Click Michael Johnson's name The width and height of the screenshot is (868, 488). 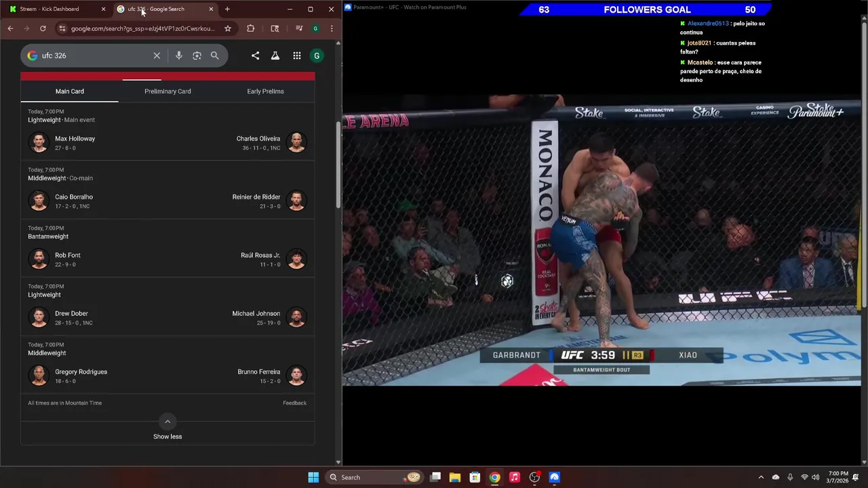point(256,314)
